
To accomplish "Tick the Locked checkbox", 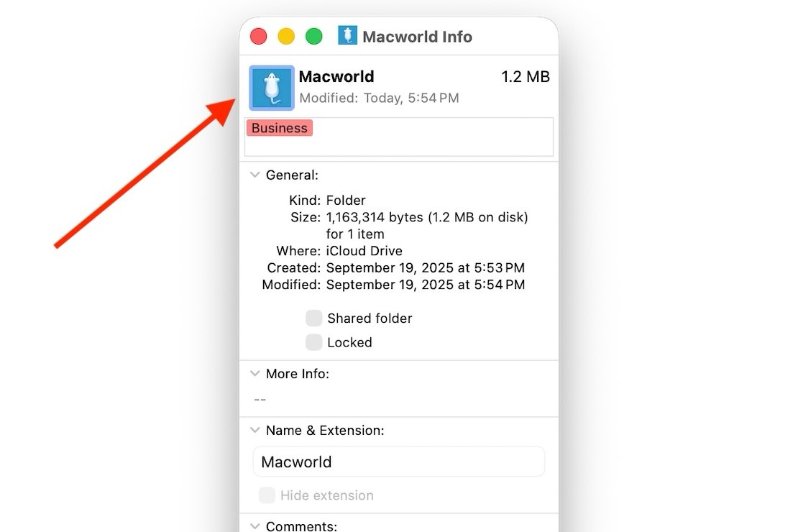I will click(x=314, y=342).
